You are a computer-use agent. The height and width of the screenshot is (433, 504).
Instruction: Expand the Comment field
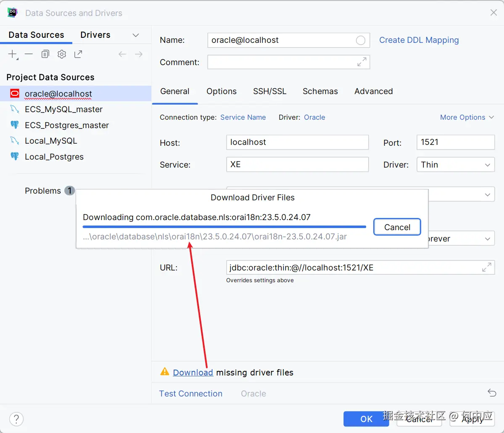(362, 62)
